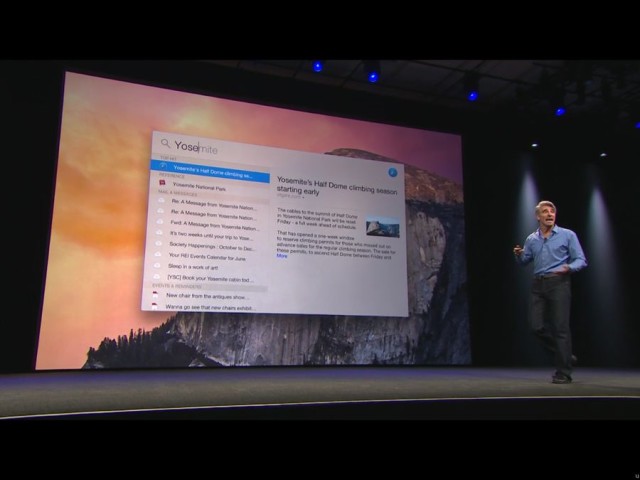Click the EVENTS & REMINDERS section header

[176, 286]
